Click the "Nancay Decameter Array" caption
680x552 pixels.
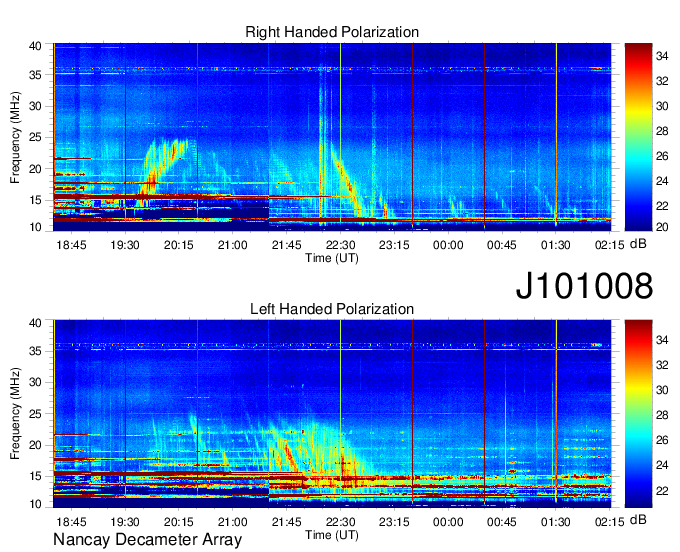click(147, 540)
